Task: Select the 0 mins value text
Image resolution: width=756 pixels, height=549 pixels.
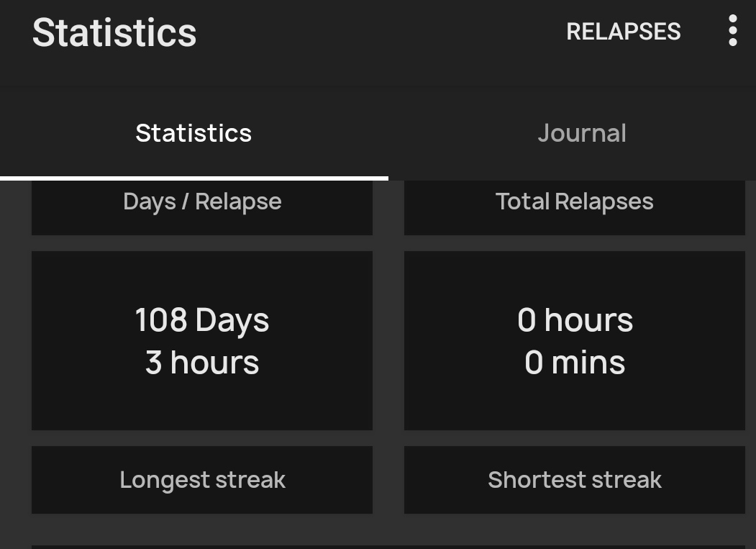Action: (x=575, y=363)
